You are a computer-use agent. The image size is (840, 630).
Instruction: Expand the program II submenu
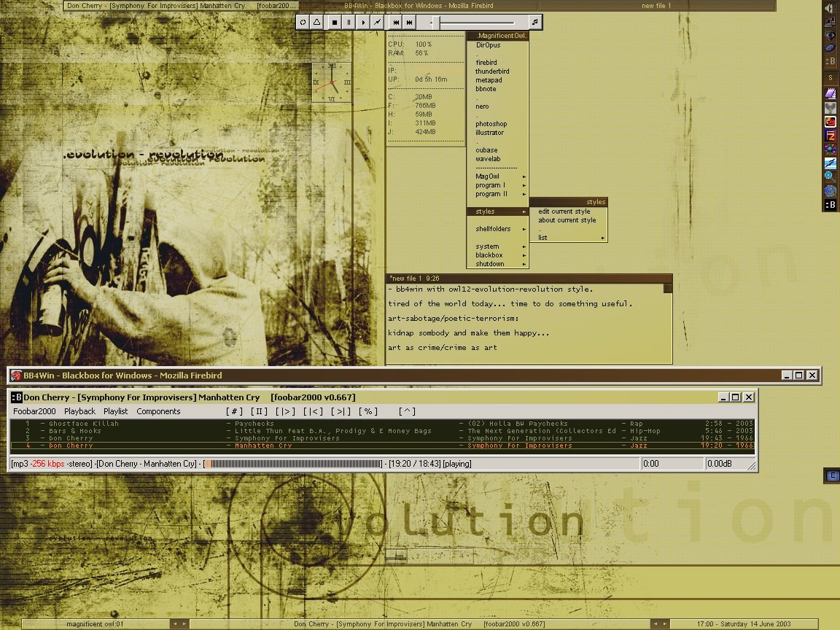(x=498, y=194)
